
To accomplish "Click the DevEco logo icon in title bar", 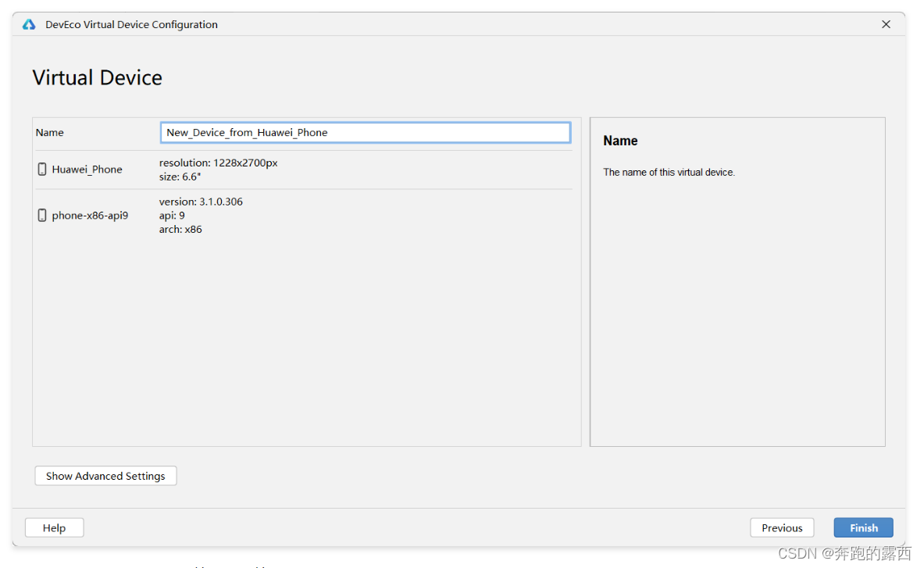I will click(x=29, y=24).
